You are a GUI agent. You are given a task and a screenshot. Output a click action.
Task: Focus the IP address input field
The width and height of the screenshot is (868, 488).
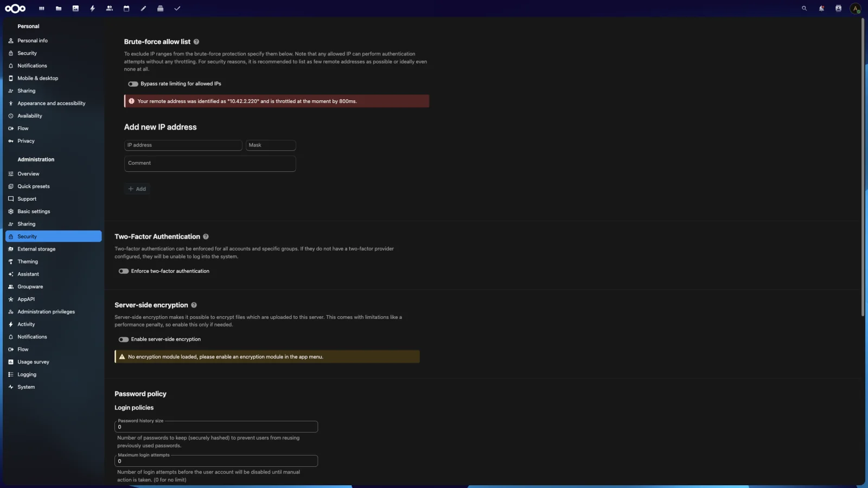point(183,145)
